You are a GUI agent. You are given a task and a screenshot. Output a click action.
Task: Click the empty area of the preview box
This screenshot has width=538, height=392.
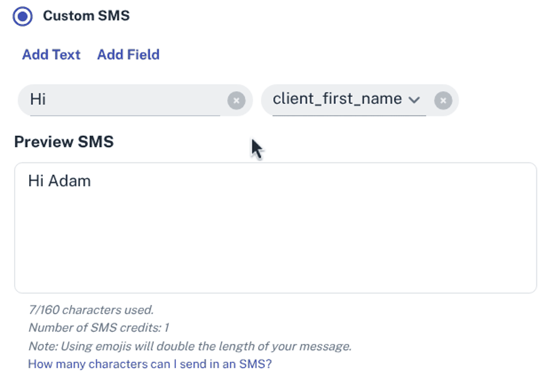(323, 247)
